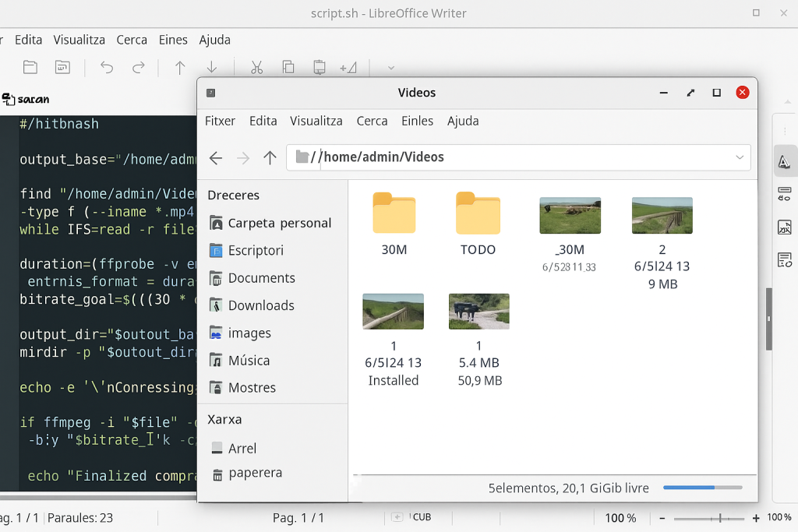Select Downloads in the places sidebar

(x=260, y=305)
